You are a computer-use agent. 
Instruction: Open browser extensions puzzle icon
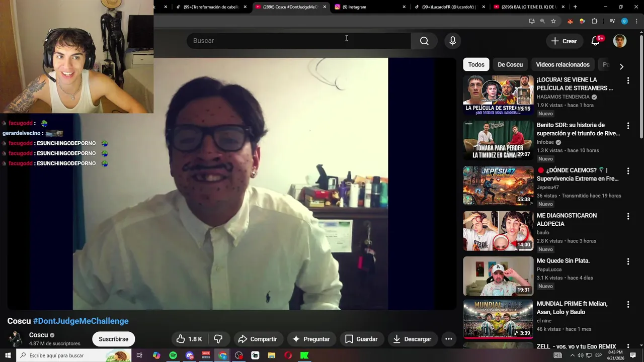pos(595,21)
